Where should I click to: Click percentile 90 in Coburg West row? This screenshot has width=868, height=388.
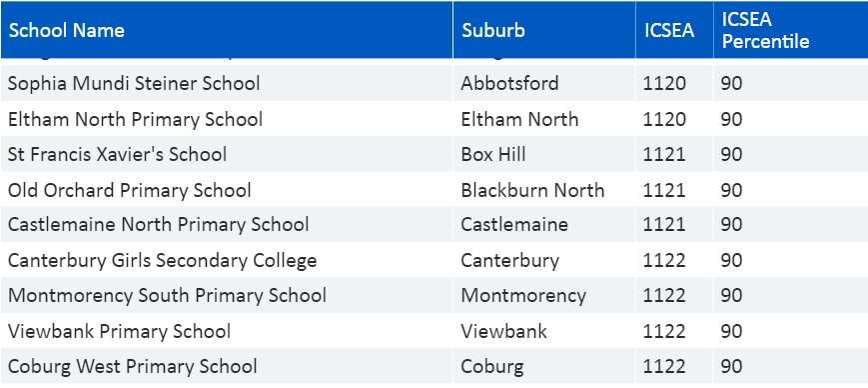[x=731, y=366]
